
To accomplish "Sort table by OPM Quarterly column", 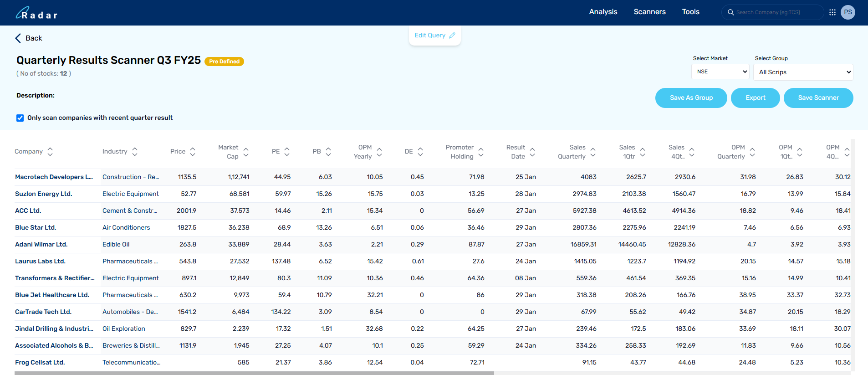I will 752,152.
